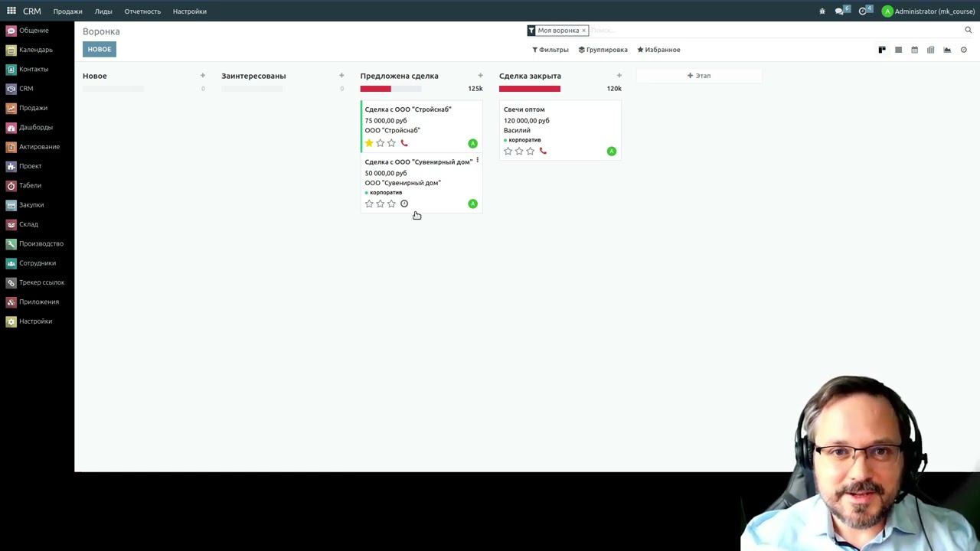Open Сотрудники in the sidebar
980x551 pixels.
31,263
